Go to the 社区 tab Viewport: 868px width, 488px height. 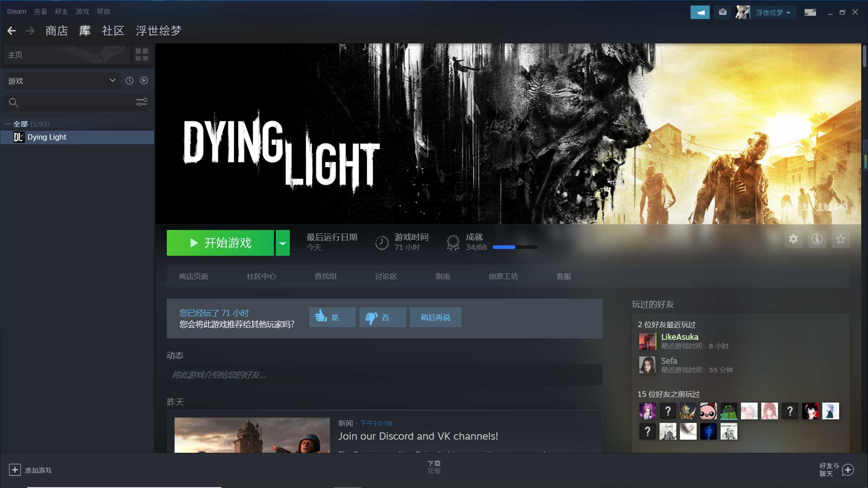(x=113, y=31)
